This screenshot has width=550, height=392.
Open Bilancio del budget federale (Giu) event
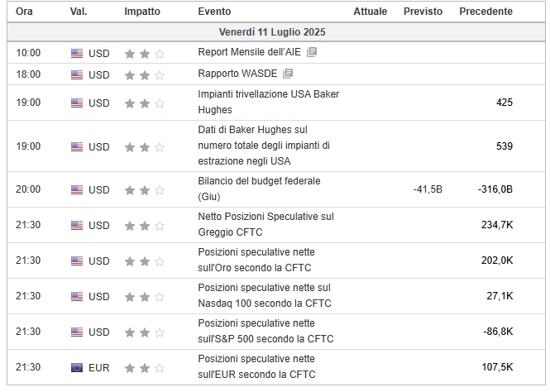point(258,189)
